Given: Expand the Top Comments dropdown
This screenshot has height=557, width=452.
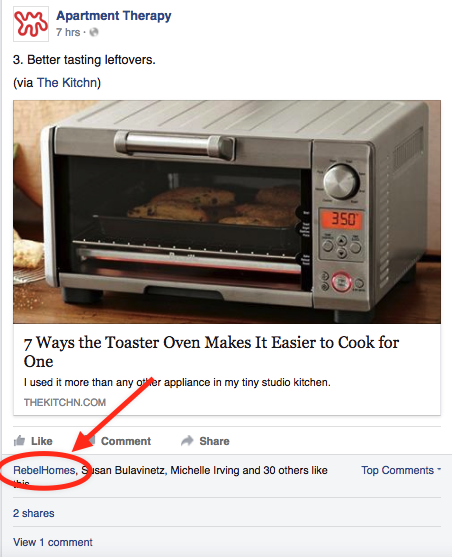Looking at the screenshot, I should (x=401, y=470).
